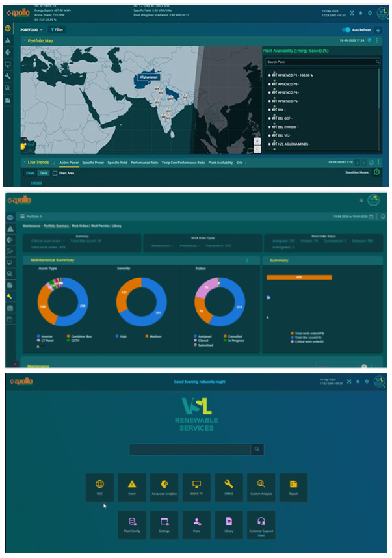This screenshot has height=558, width=392.
Task: Switch Live Trends view to Table
Action: (44, 173)
